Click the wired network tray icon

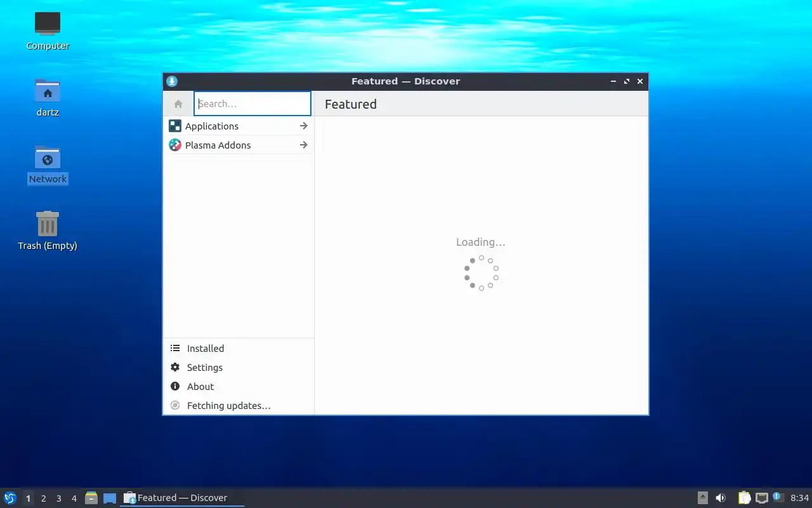(762, 498)
